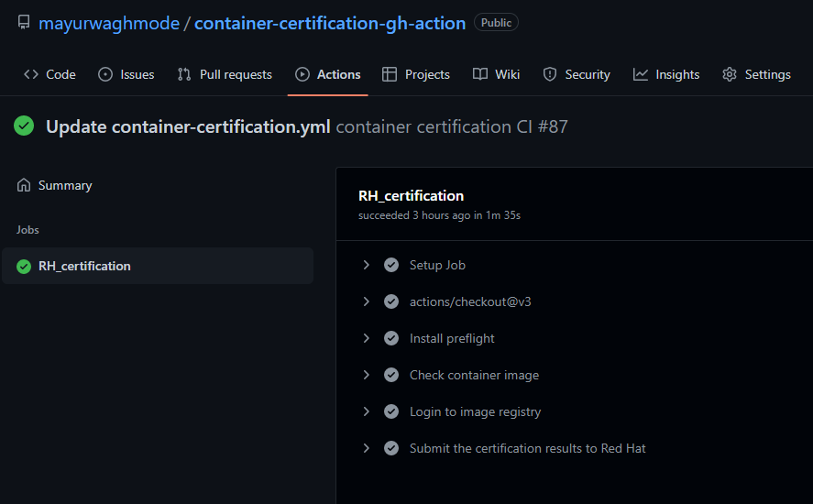Open the Wiki tab
This screenshot has height=504, width=813.
496,74
